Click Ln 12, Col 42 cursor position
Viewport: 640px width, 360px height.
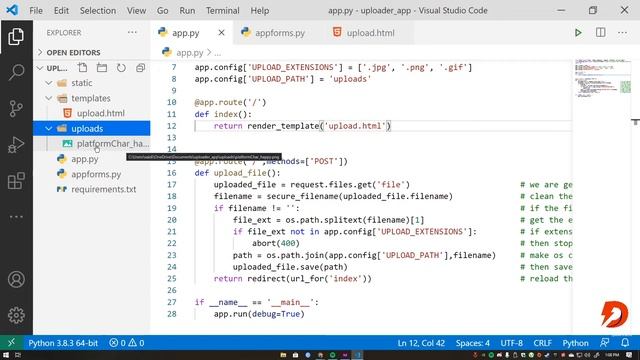(x=421, y=343)
